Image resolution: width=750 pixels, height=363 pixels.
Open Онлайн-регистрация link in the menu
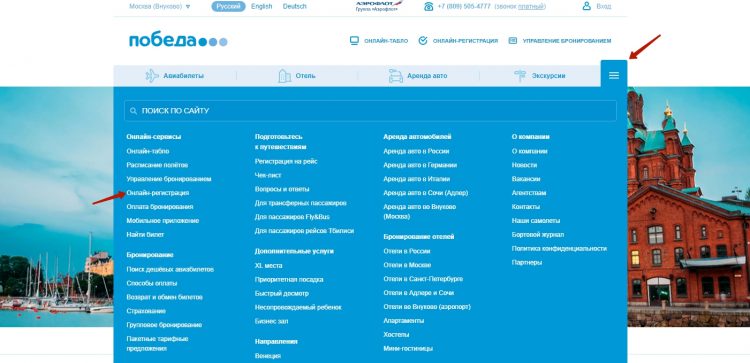coord(158,193)
